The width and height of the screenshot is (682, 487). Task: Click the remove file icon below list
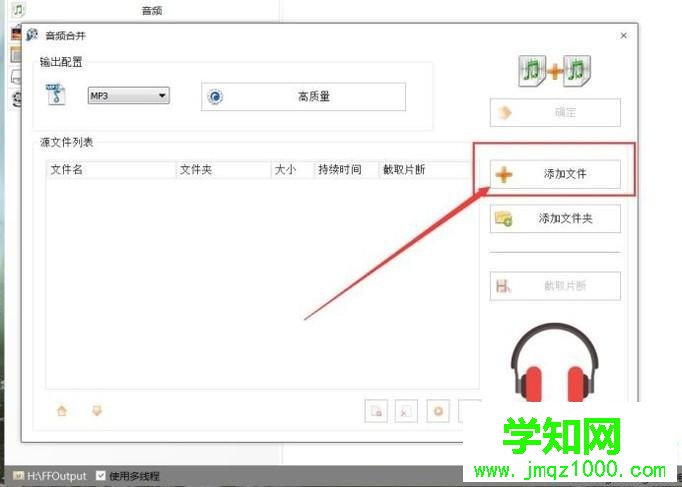pyautogui.click(x=376, y=411)
